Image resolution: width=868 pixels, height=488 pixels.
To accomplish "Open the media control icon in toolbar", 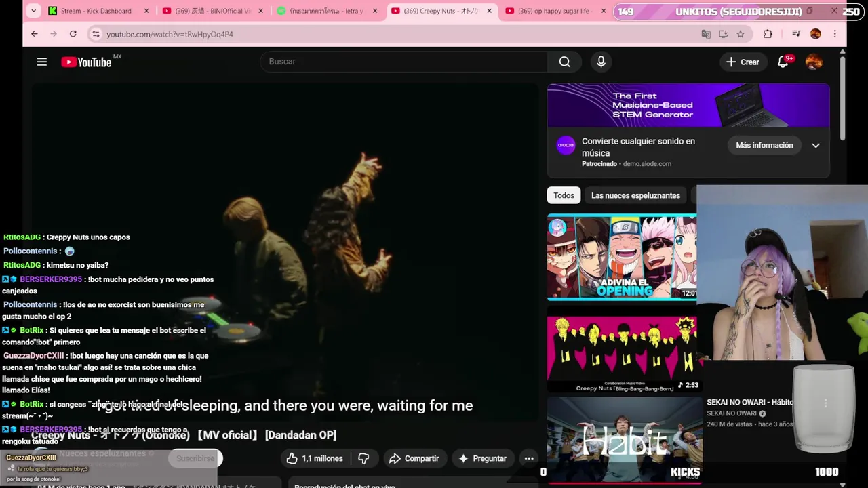I will 796,34.
